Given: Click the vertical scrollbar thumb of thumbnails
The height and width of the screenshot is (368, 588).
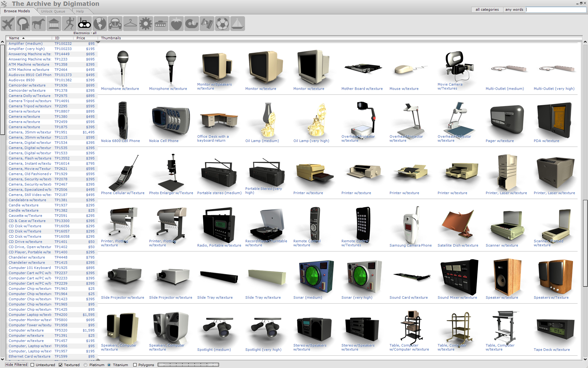Looking at the screenshot, I should (x=585, y=243).
